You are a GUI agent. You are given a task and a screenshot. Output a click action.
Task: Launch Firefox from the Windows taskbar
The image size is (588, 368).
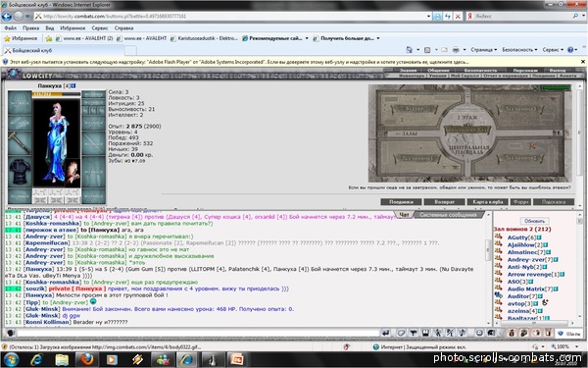[x=87, y=359]
